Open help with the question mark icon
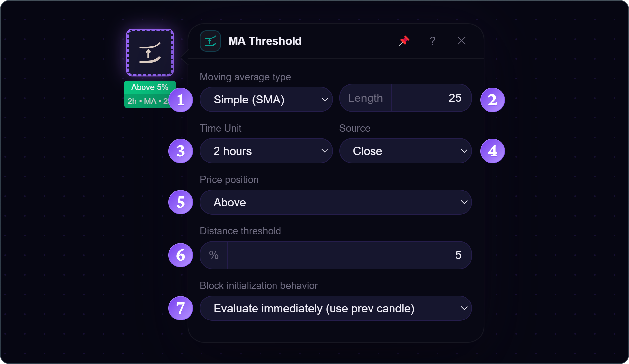Screen dimensions: 629x364 [x=433, y=41]
